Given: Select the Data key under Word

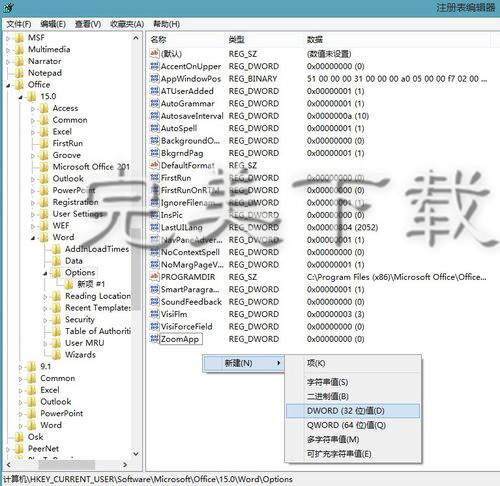Looking at the screenshot, I should pos(74,261).
